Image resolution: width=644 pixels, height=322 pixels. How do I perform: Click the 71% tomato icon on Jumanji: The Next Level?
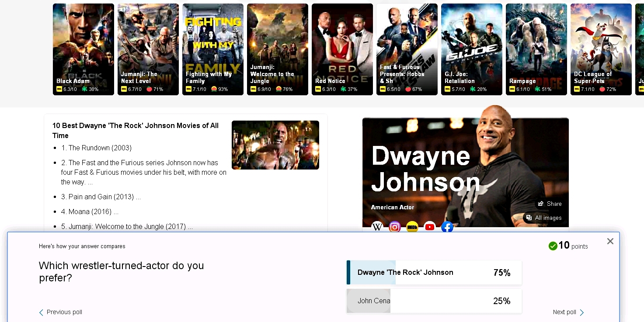pos(149,89)
